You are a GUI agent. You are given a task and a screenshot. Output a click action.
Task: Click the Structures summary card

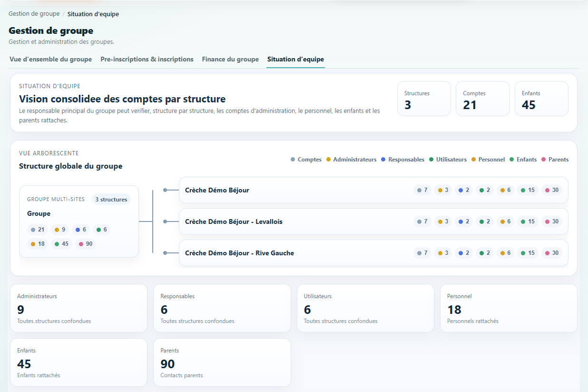point(424,99)
